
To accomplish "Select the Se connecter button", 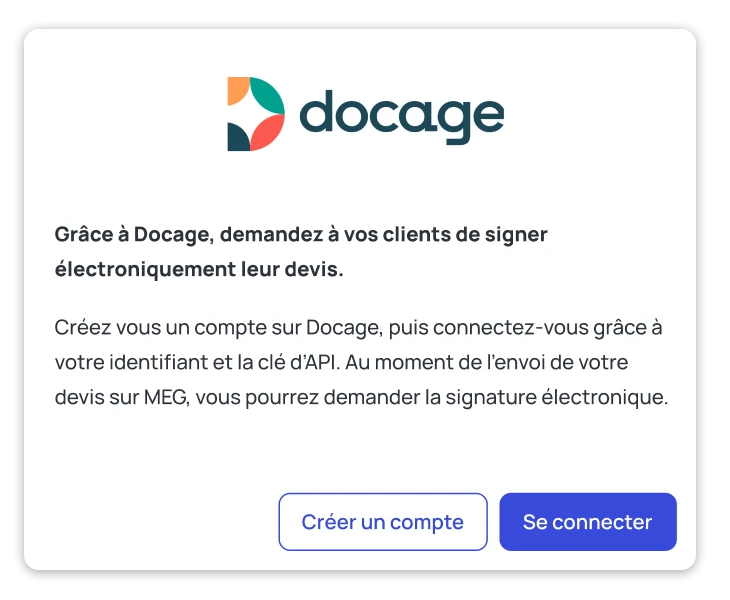I will 588,521.
